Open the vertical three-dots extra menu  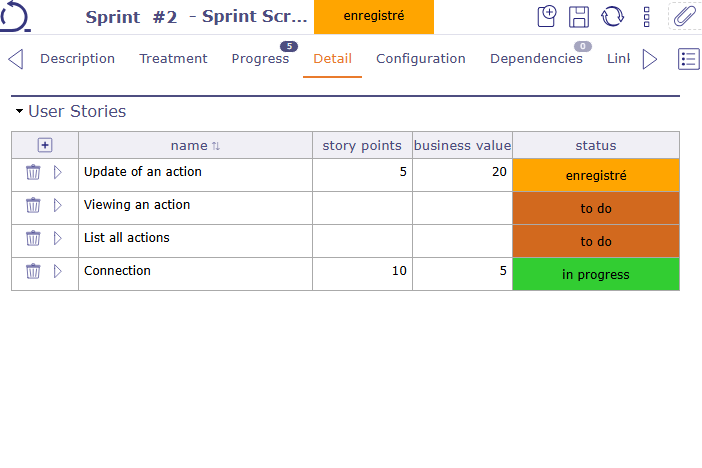[x=647, y=17]
